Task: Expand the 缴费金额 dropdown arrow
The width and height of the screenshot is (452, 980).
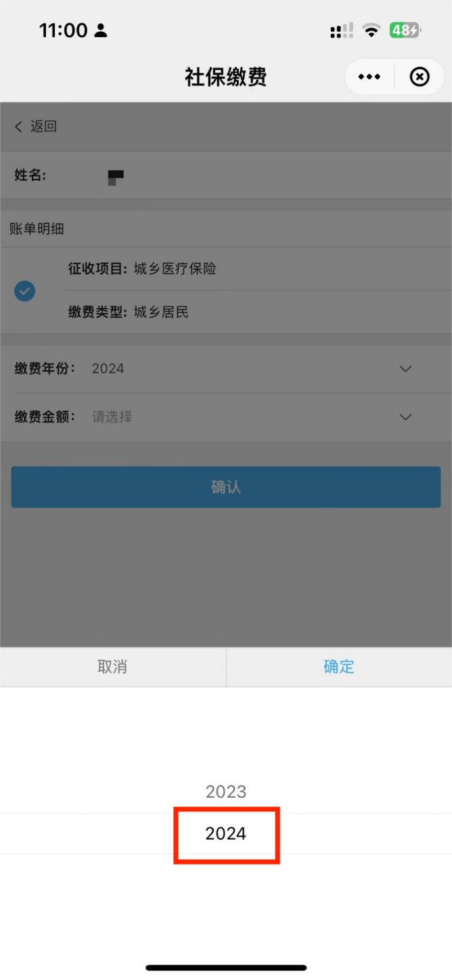Action: (405, 417)
